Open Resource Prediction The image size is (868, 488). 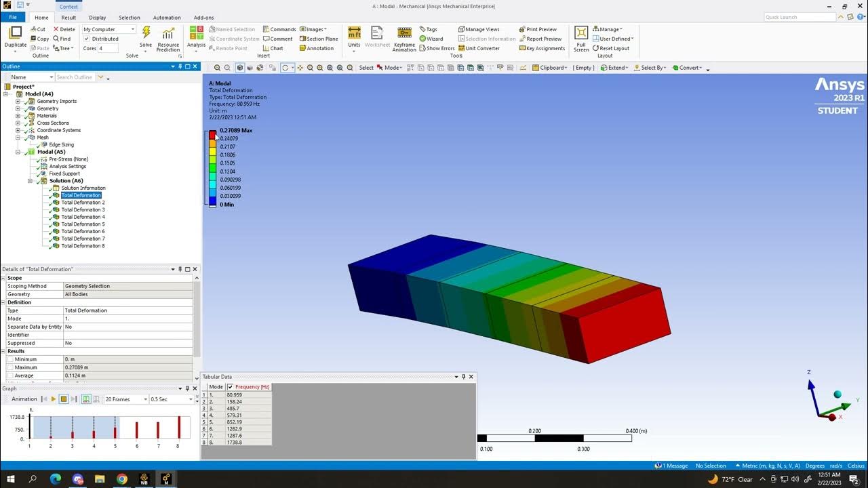point(168,39)
